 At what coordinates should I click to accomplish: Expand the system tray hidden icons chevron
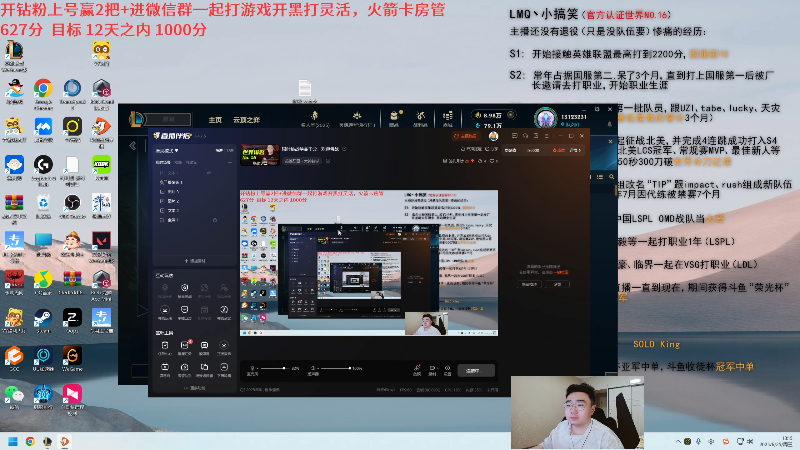click(x=678, y=441)
